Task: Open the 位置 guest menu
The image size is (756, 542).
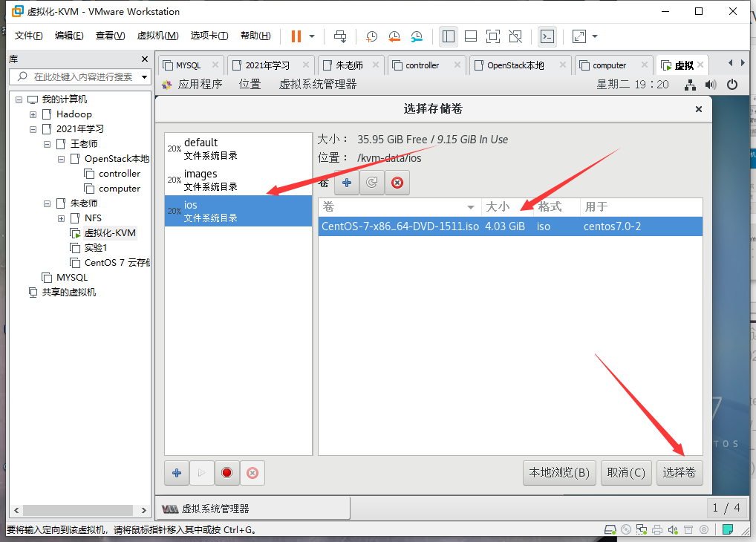Action: click(x=250, y=85)
